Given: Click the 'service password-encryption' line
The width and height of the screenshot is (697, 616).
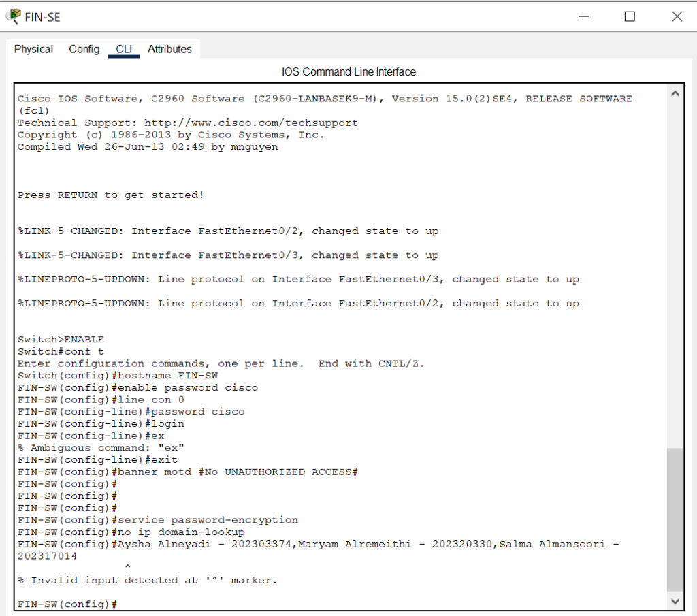Looking at the screenshot, I should [x=157, y=520].
